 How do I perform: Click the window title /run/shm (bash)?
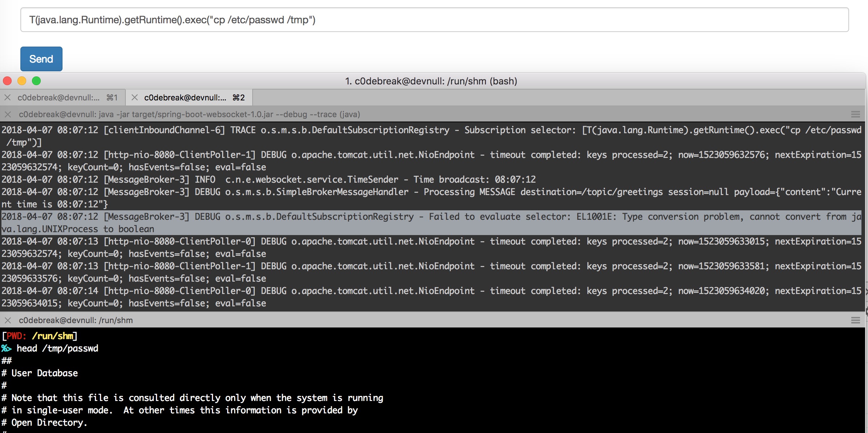coord(431,81)
